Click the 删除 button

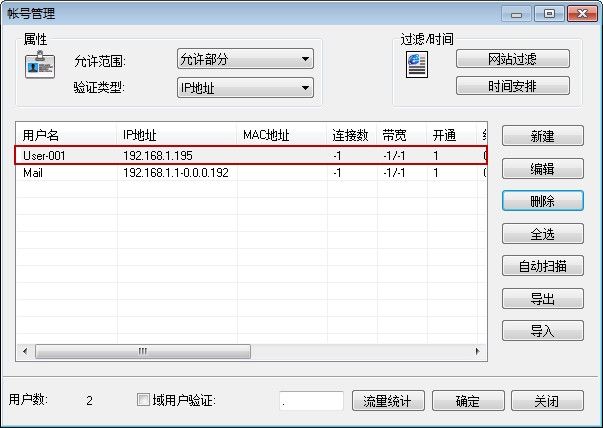tap(543, 201)
